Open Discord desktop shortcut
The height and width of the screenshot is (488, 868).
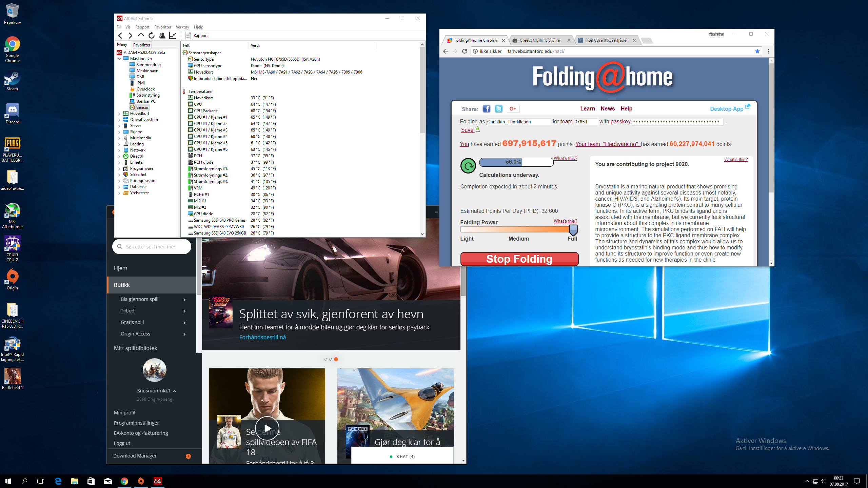12,114
